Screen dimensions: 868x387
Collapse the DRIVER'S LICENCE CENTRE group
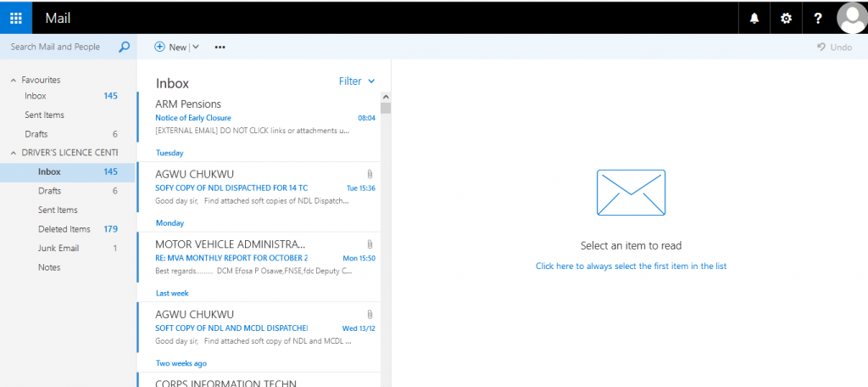(x=13, y=152)
